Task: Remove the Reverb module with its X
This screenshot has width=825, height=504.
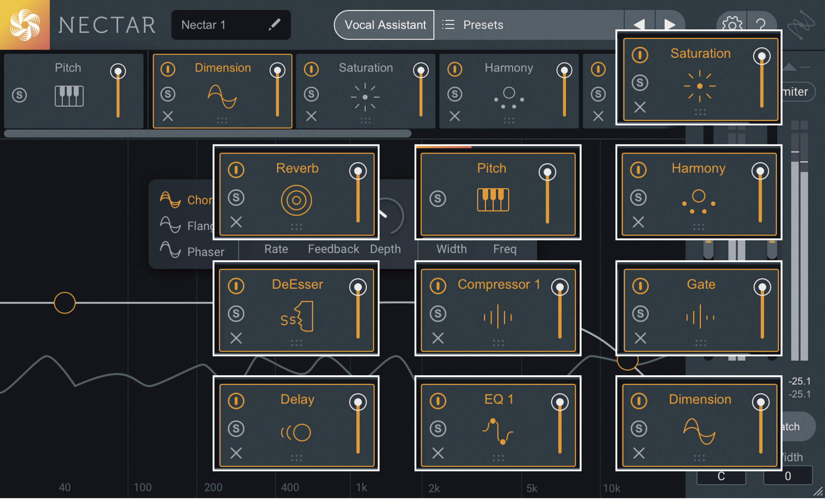Action: click(236, 222)
